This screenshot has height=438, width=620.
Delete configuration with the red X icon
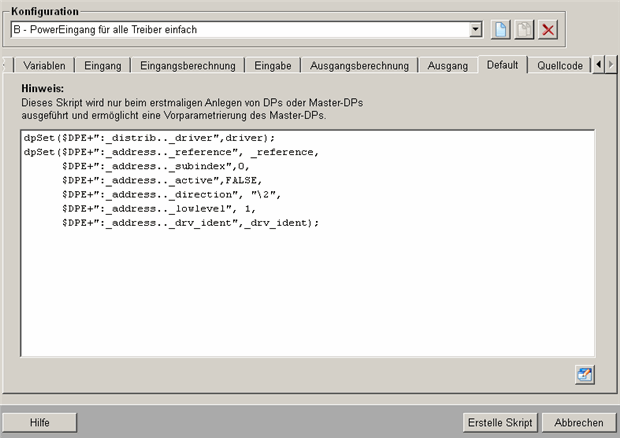click(x=548, y=30)
